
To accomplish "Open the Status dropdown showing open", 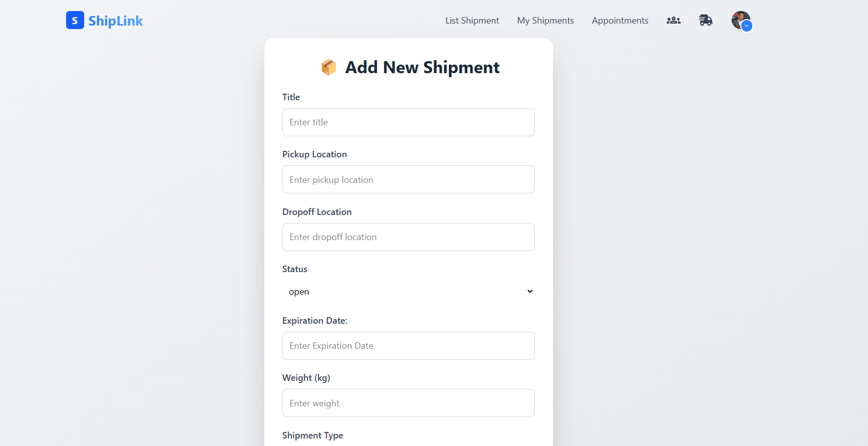I will coord(409,292).
